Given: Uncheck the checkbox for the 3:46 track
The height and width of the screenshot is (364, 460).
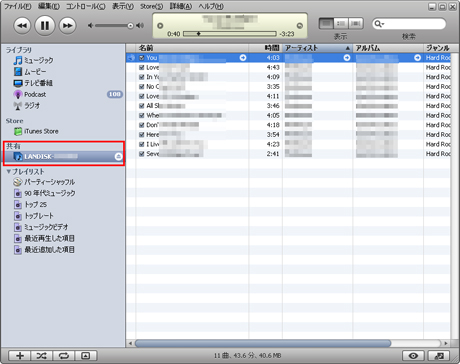Looking at the screenshot, I should [141, 106].
